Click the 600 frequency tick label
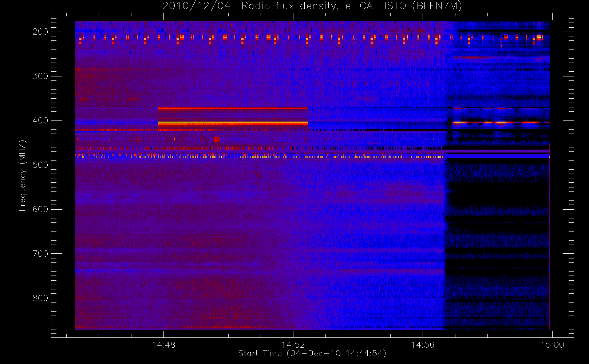589x364 pixels. coord(40,209)
